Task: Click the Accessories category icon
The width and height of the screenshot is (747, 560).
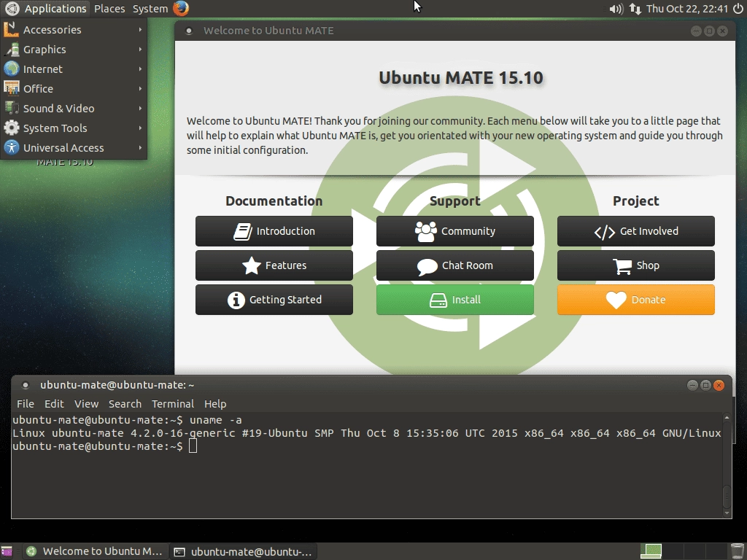Action: [x=12, y=29]
